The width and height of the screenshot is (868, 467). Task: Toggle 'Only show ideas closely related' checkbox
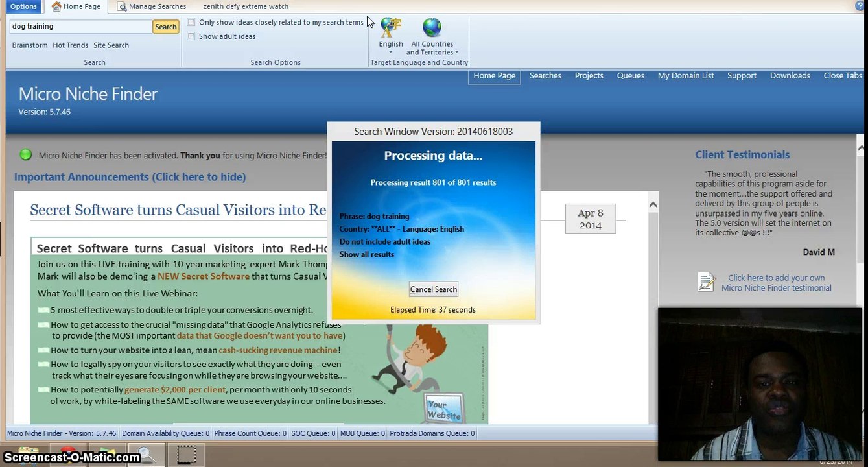(x=191, y=22)
